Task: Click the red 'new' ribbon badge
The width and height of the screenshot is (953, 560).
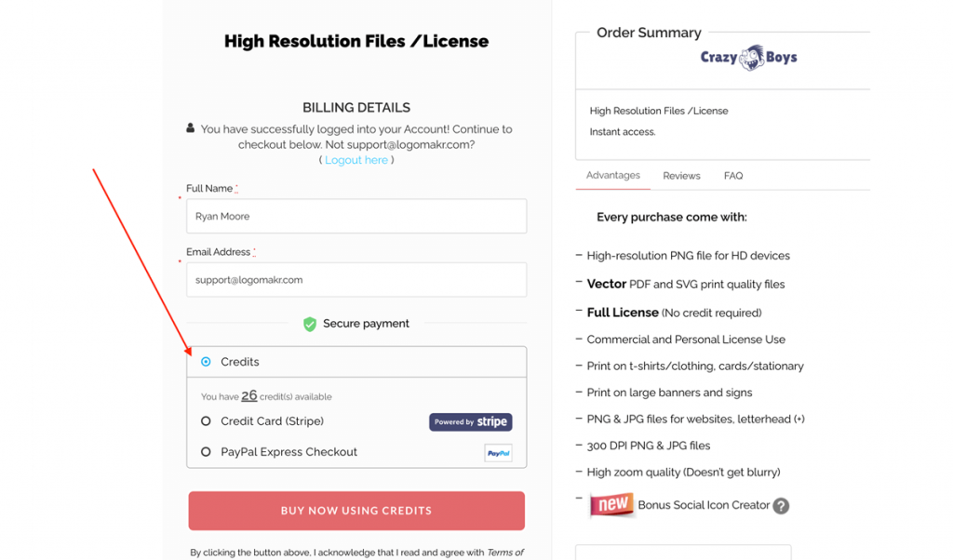Action: pos(612,504)
